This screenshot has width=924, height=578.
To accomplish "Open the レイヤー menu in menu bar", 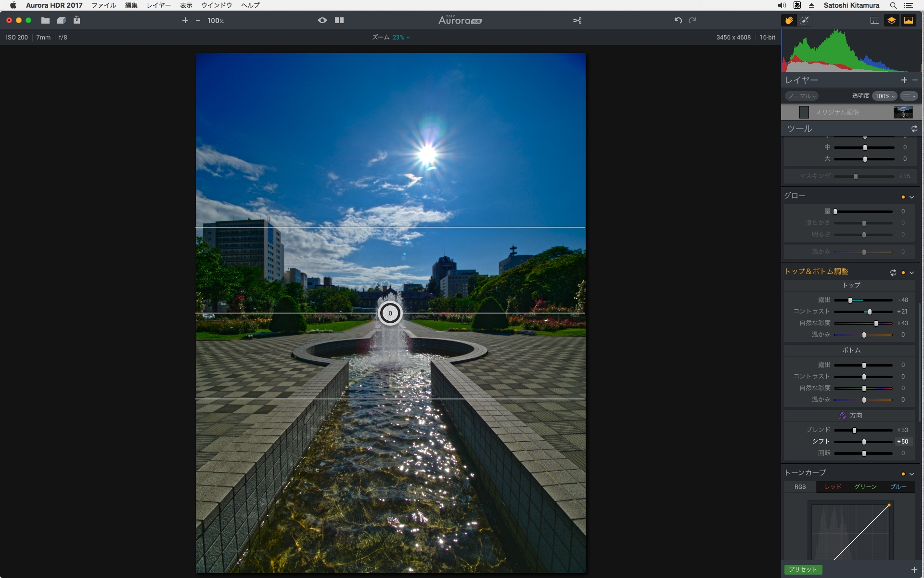I will coord(158,5).
